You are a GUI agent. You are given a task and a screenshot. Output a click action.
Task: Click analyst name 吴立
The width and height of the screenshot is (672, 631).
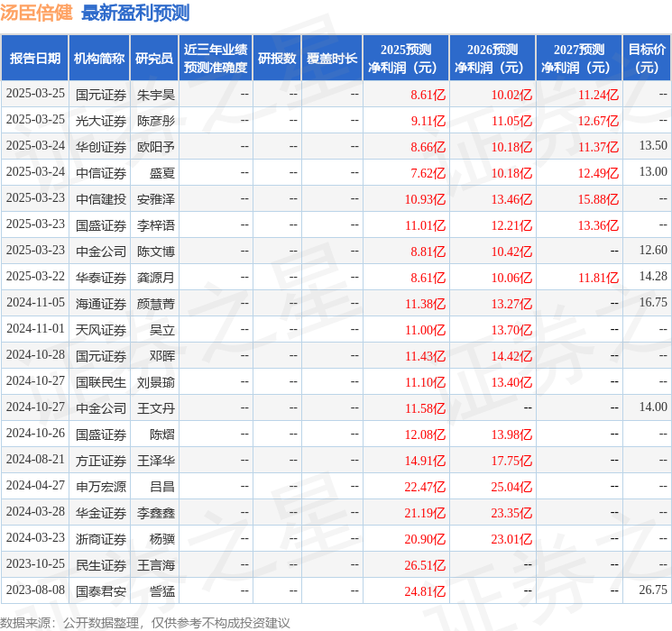coord(162,330)
